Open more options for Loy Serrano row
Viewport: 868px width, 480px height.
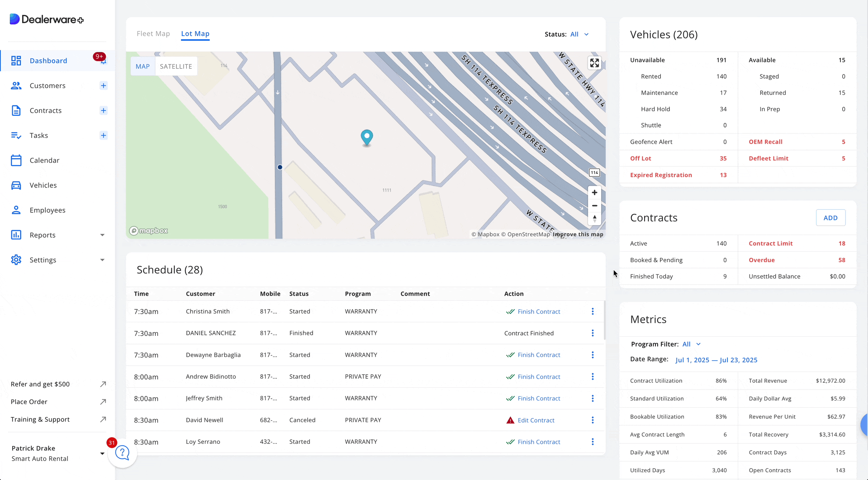(x=593, y=442)
